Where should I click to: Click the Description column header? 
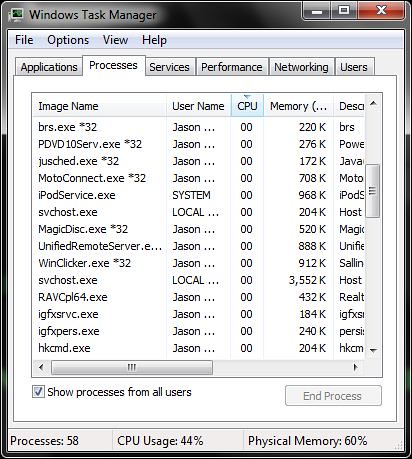pos(349,106)
